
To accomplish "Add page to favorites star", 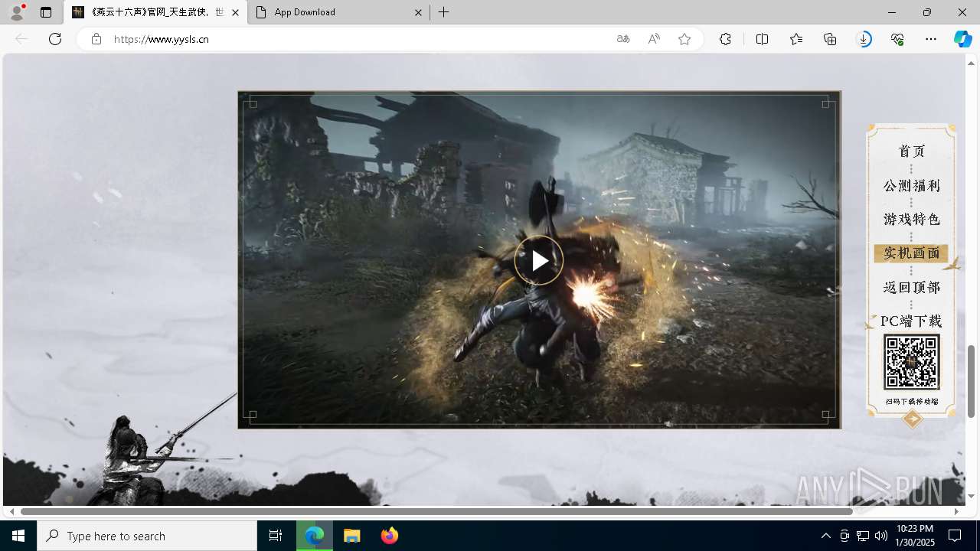I will [684, 39].
